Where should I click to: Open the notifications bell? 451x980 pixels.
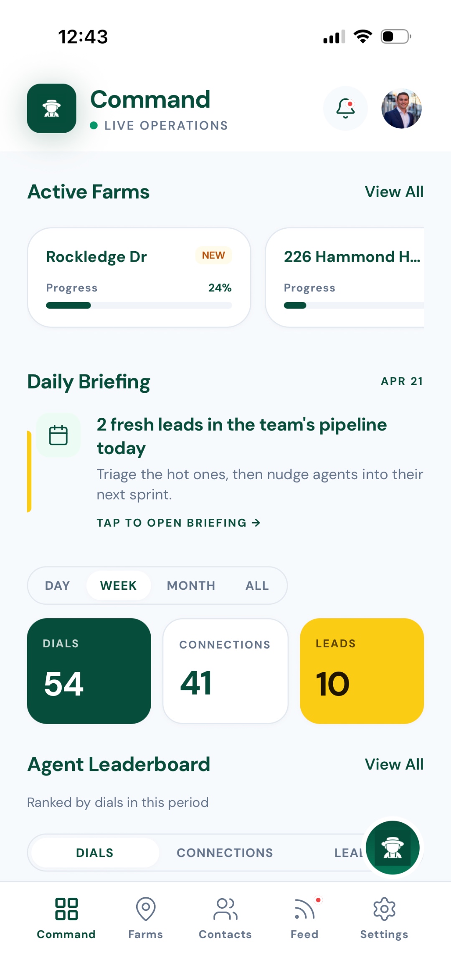pos(345,109)
